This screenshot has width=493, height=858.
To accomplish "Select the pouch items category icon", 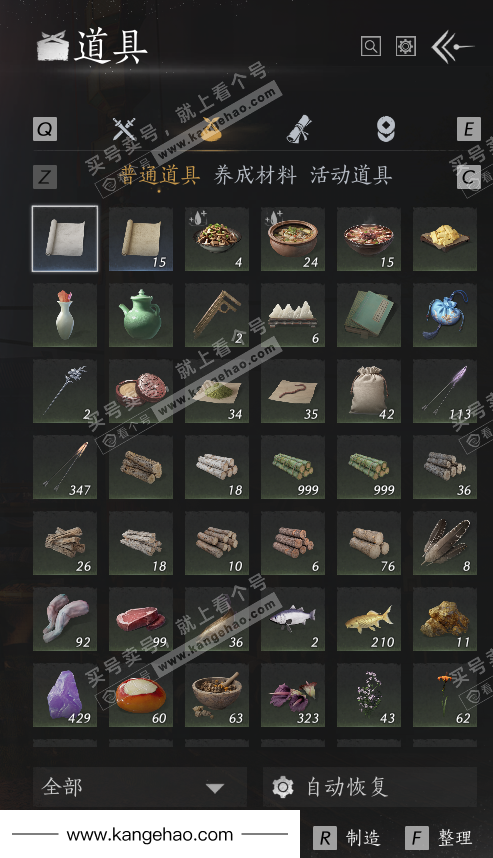I will click(212, 130).
